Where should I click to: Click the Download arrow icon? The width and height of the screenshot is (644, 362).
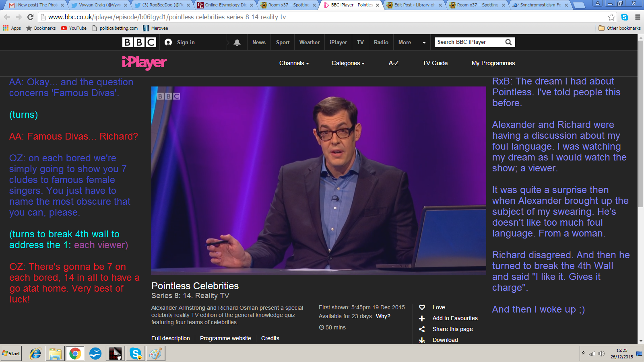tap(422, 340)
